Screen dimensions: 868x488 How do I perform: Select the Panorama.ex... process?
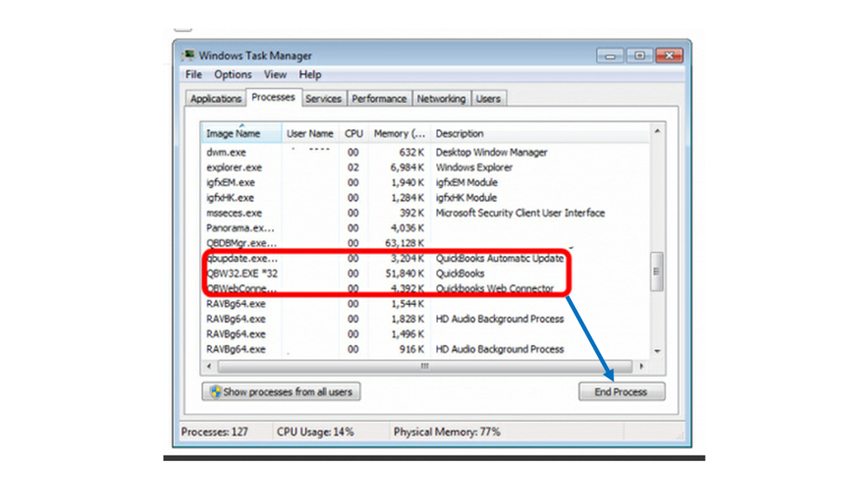(x=425, y=228)
